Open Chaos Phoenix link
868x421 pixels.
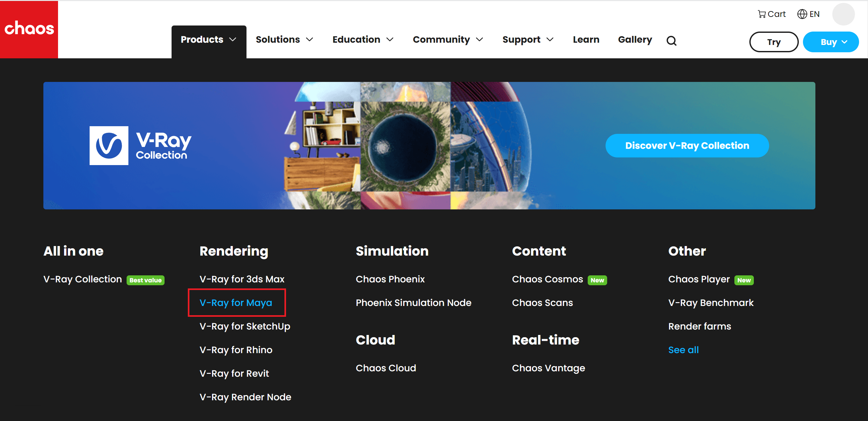click(x=390, y=279)
